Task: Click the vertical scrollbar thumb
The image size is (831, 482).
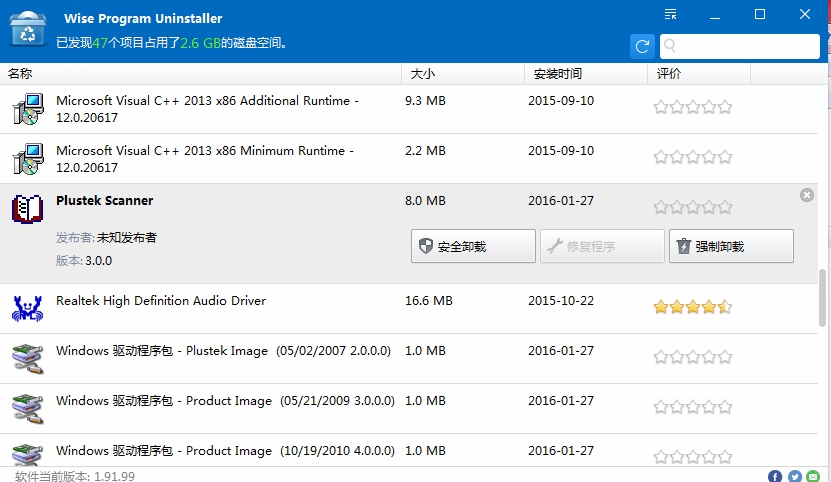Action: click(x=823, y=297)
